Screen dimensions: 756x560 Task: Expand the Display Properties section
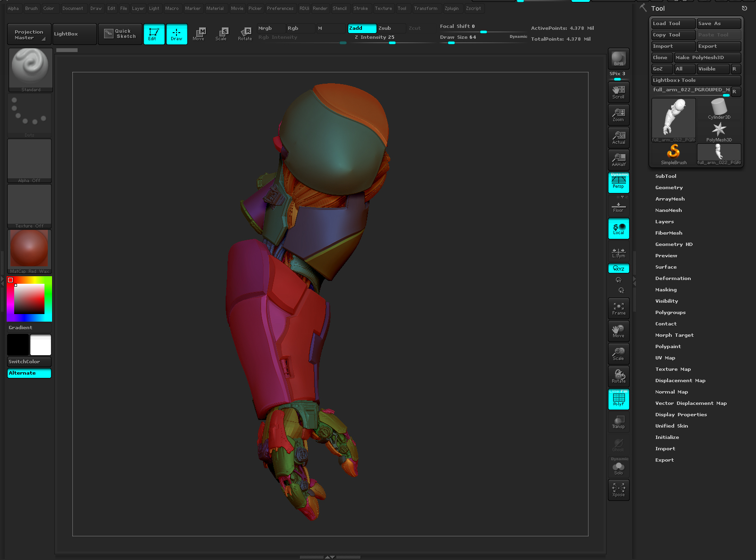681,415
